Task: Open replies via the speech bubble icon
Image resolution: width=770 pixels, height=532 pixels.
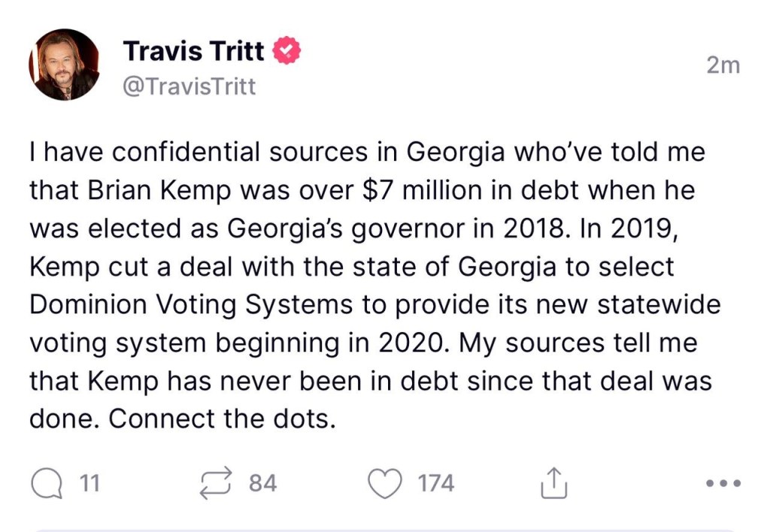Action: tap(47, 482)
